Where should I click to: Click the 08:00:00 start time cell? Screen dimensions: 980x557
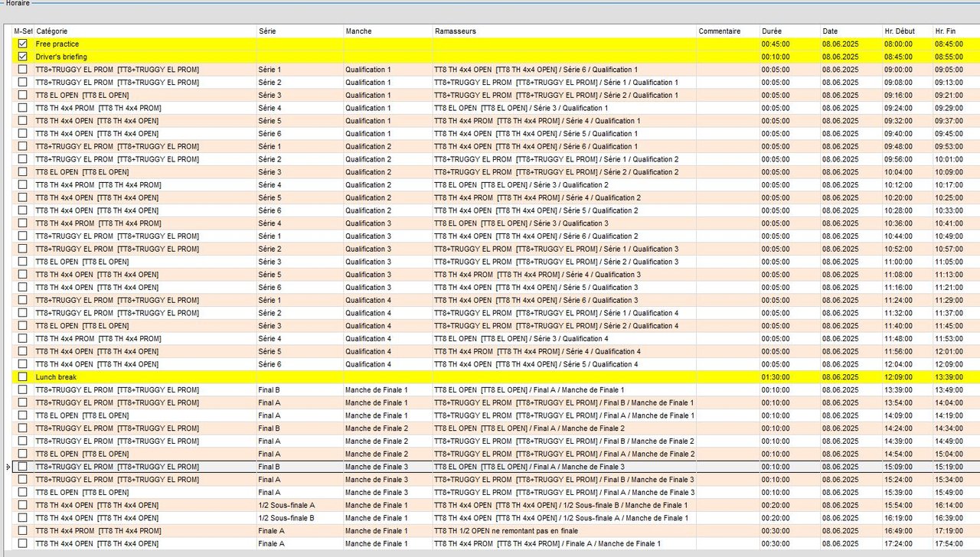click(x=907, y=44)
